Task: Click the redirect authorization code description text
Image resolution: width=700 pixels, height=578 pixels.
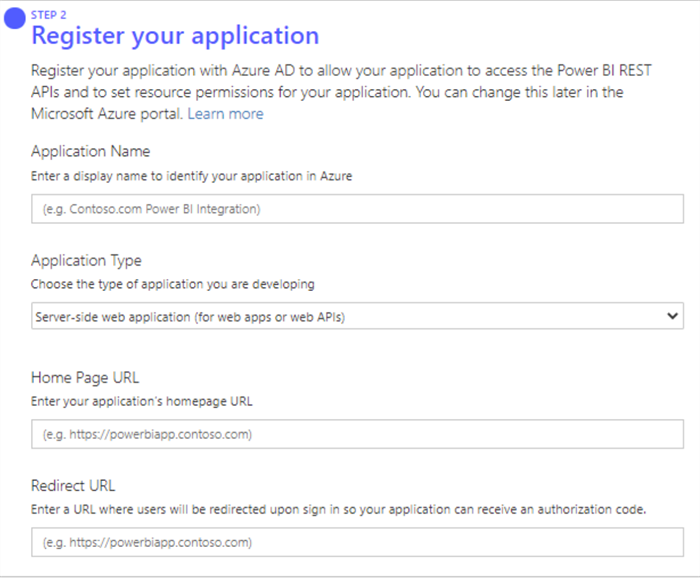Action: click(x=338, y=509)
